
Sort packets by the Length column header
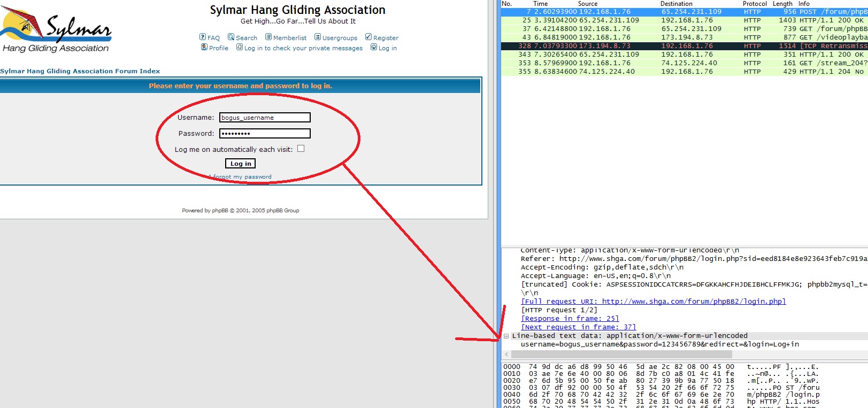pos(782,4)
